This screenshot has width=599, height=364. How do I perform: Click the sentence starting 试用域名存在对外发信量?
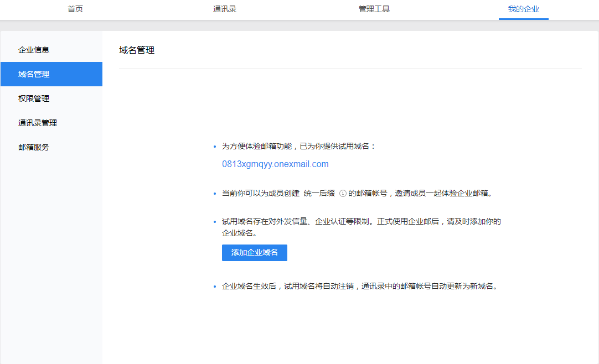(361, 221)
